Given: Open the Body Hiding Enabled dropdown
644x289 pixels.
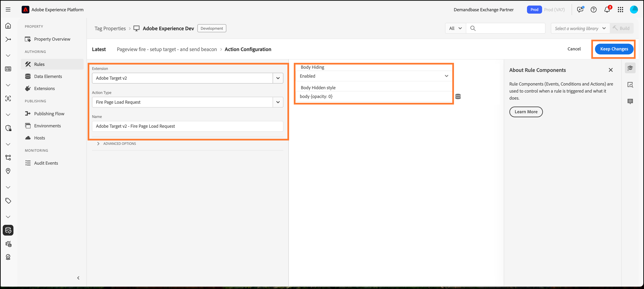Looking at the screenshot, I should 374,76.
